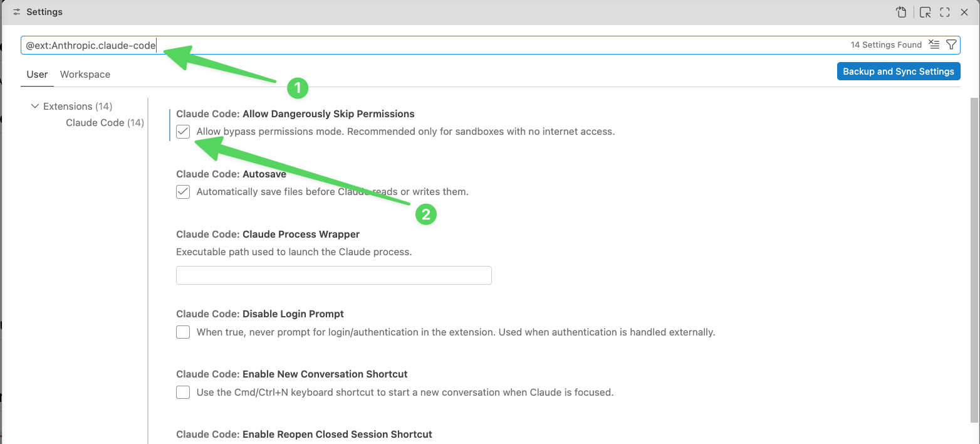Image resolution: width=980 pixels, height=444 pixels.
Task: Click 'Enable New Conversation Shortcut' setting title
Action: (325, 374)
